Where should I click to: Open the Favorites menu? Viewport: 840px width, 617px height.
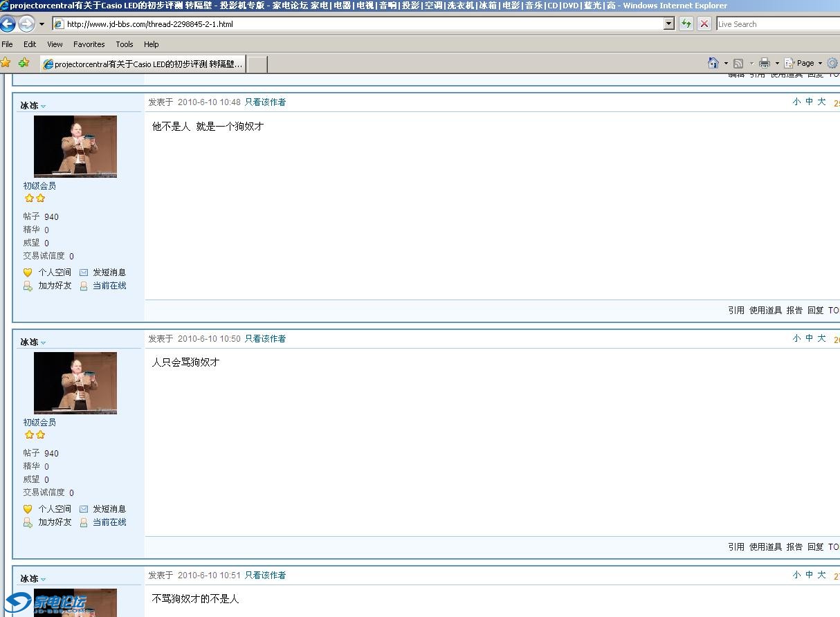tap(89, 44)
